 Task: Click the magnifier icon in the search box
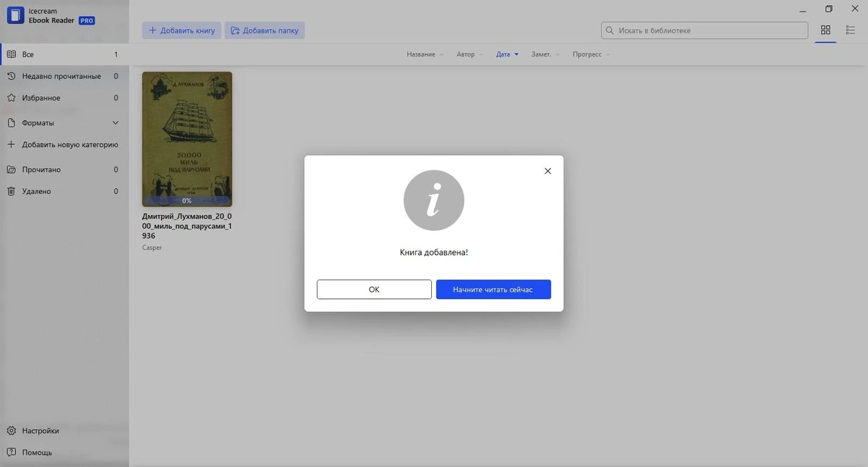(610, 30)
